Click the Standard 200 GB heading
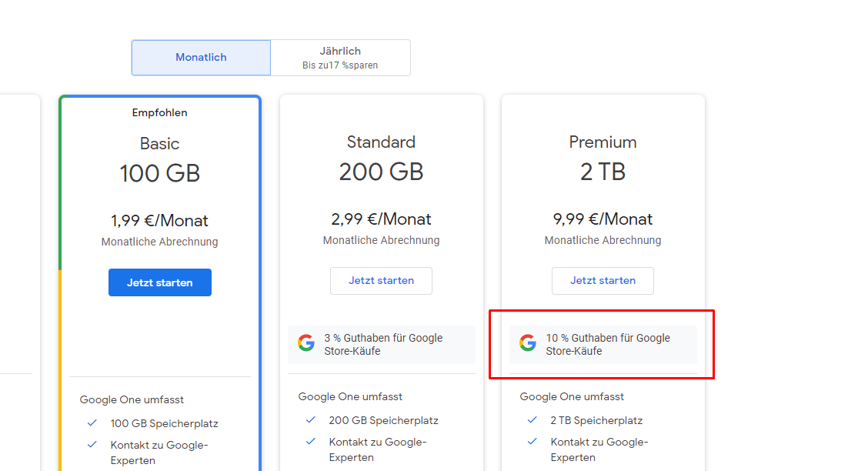Image resolution: width=868 pixels, height=471 pixels. click(x=381, y=158)
